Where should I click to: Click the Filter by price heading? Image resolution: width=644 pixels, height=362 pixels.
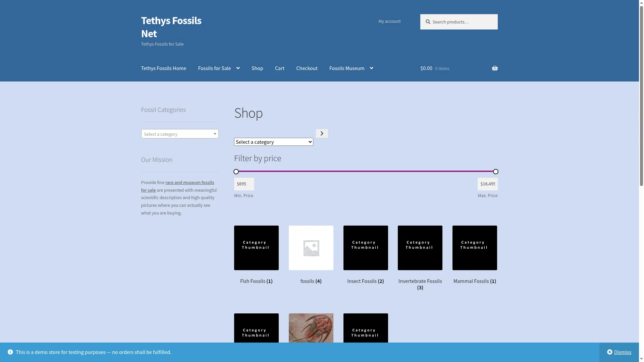point(258,158)
